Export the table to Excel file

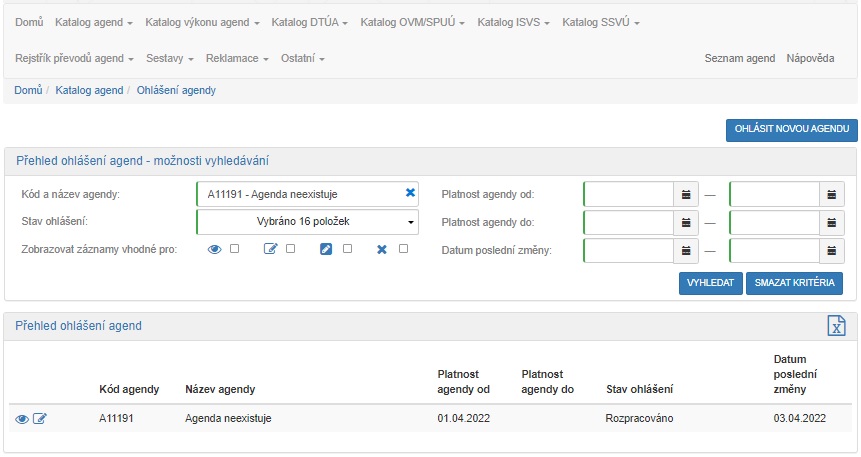pos(837,326)
